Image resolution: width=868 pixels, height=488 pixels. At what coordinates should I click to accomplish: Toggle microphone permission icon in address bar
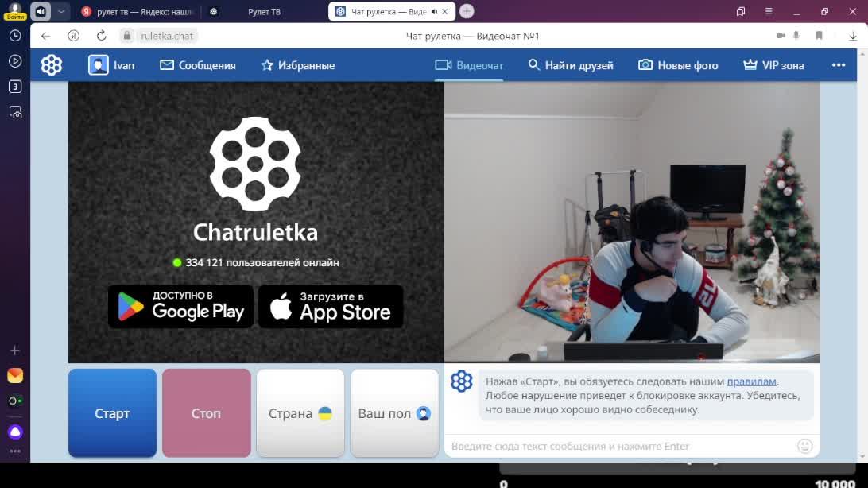click(x=796, y=36)
